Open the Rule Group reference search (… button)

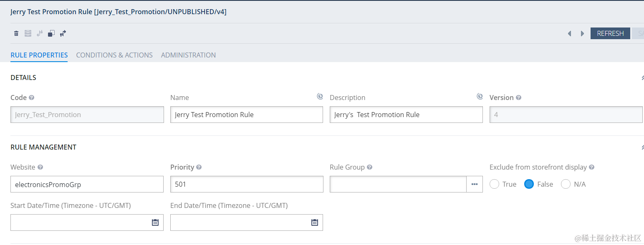coord(475,184)
